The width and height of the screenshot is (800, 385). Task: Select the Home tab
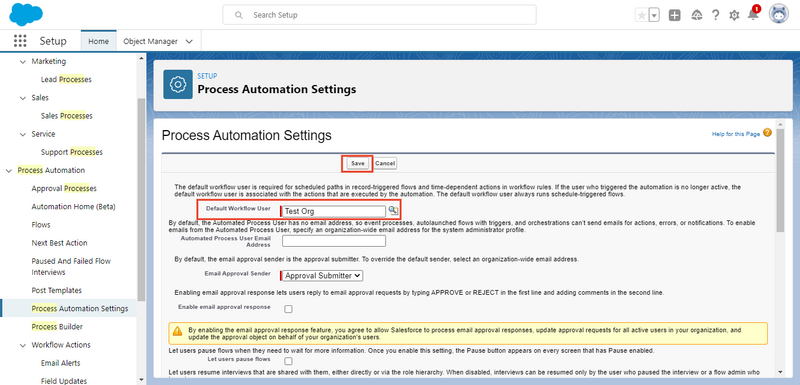pyautogui.click(x=98, y=41)
